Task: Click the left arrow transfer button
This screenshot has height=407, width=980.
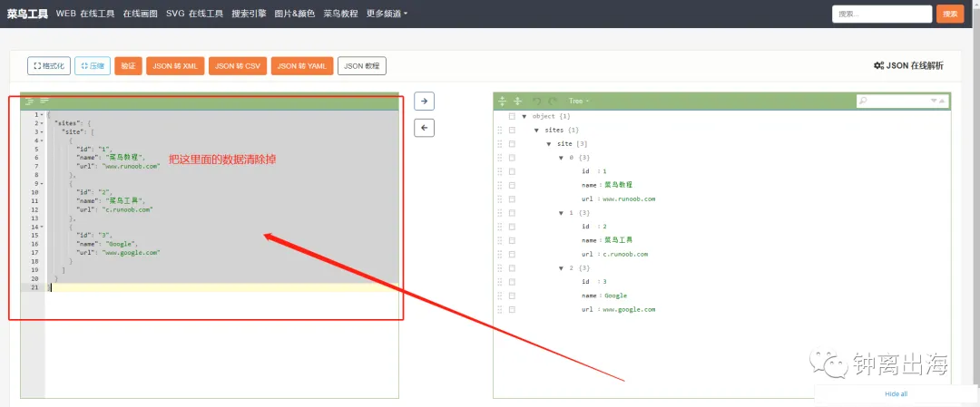Action: click(425, 127)
